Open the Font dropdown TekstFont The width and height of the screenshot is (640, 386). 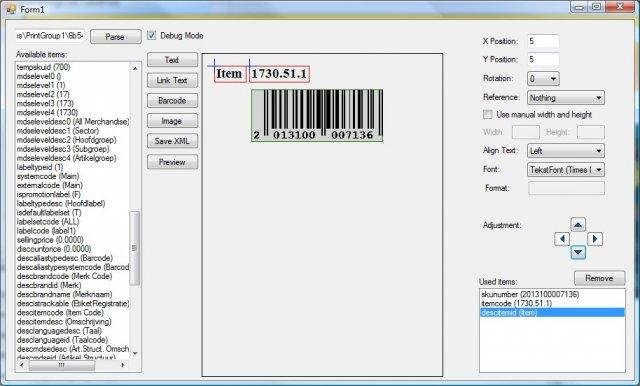566,170
